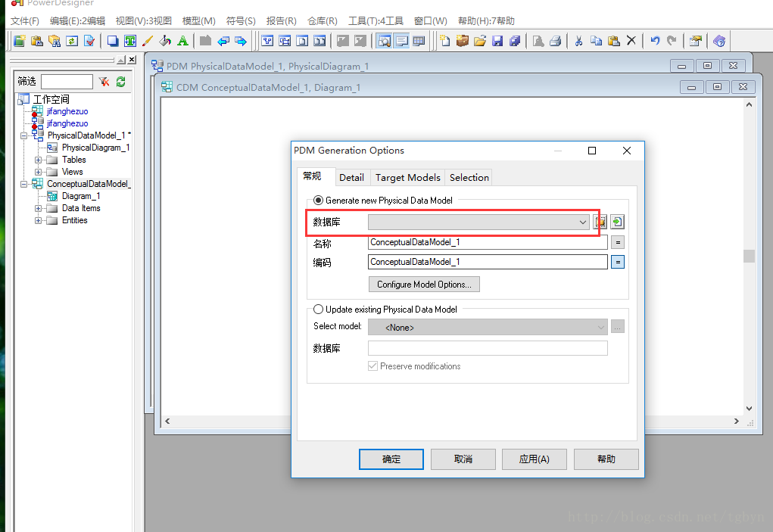
Task: Click the 筛选 filter input box
Action: 67,82
